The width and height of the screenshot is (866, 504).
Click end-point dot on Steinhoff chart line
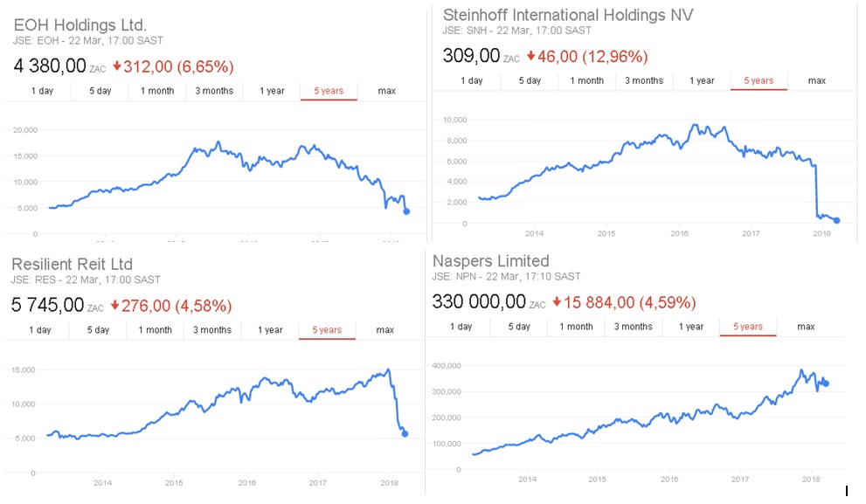836,221
